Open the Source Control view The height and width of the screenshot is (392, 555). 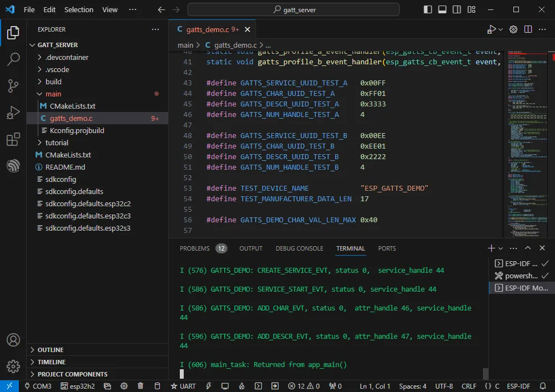13,85
